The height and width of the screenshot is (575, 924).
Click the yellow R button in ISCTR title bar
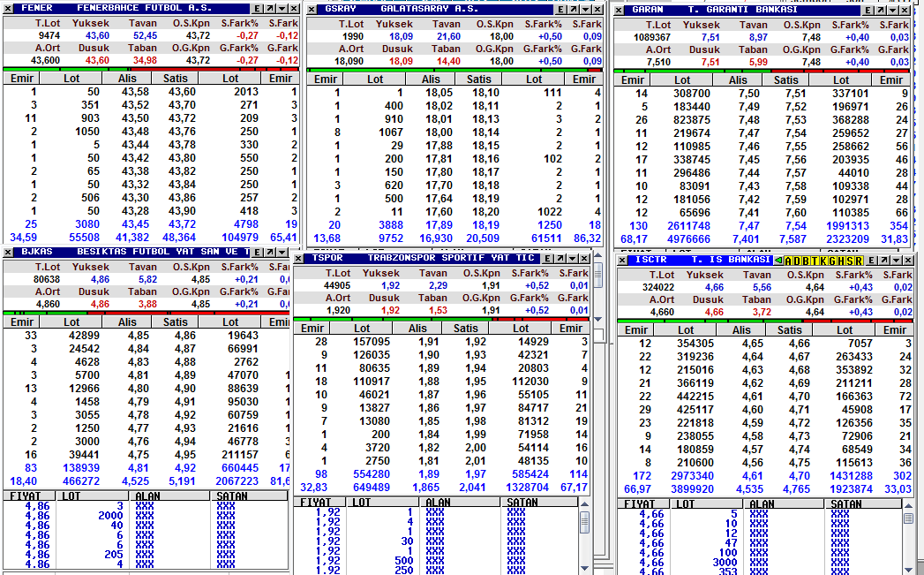(859, 261)
